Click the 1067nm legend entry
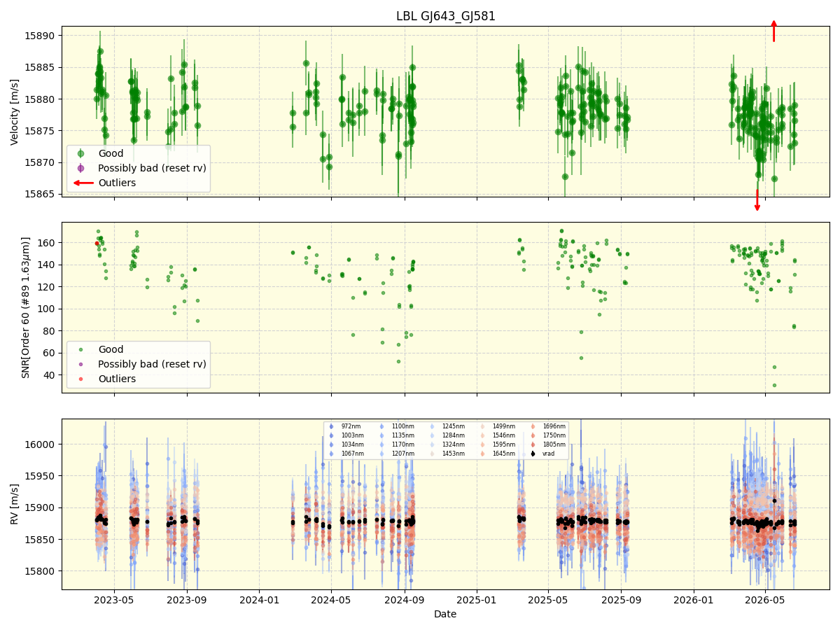The width and height of the screenshot is (840, 630). (346, 454)
